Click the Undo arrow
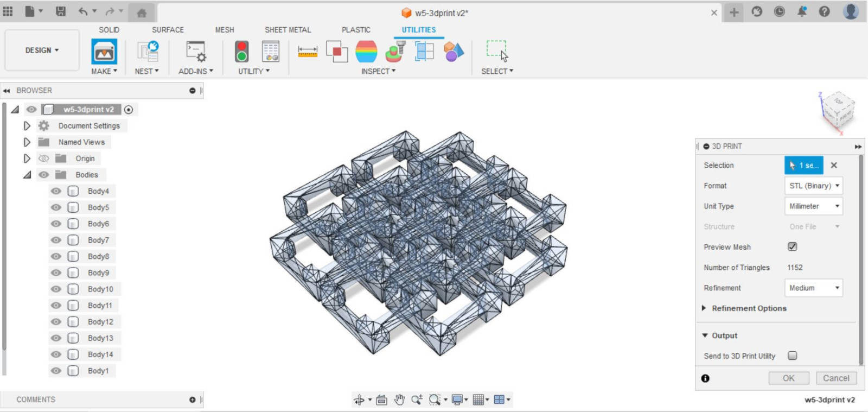This screenshot has height=412, width=868. click(82, 11)
